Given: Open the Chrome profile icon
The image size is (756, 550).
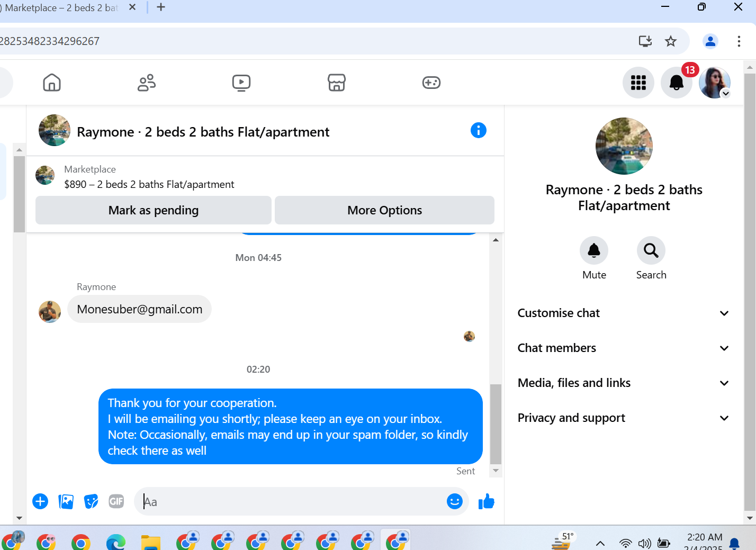Looking at the screenshot, I should [x=710, y=41].
